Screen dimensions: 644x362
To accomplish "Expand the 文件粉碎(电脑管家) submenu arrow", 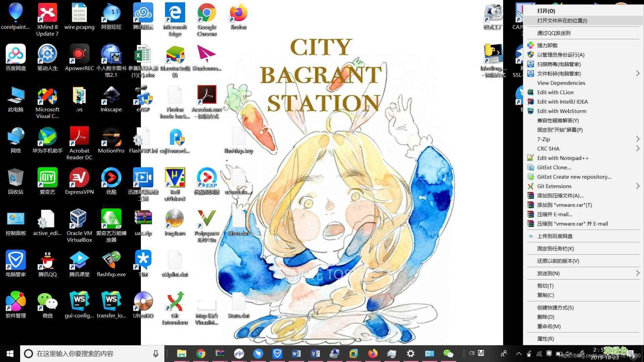I will [638, 73].
